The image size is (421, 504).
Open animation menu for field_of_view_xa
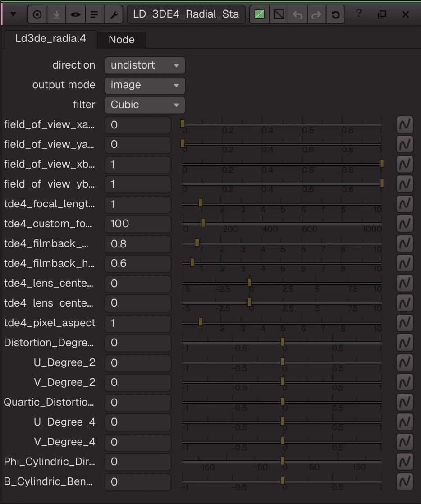(x=405, y=125)
